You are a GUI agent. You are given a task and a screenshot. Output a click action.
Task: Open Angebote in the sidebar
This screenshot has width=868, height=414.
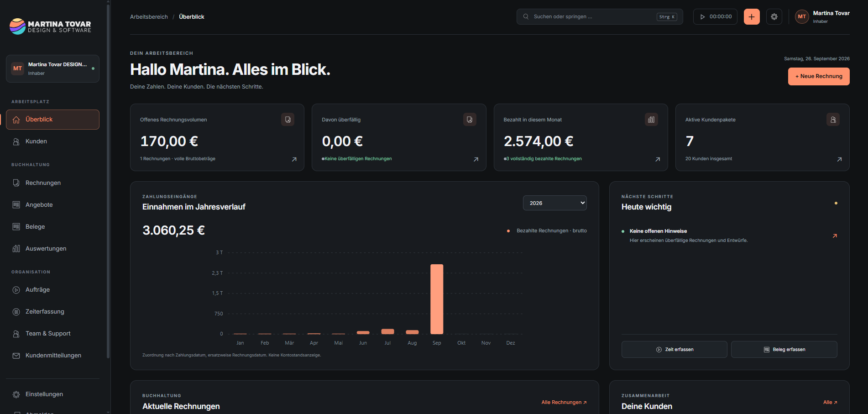point(52,205)
